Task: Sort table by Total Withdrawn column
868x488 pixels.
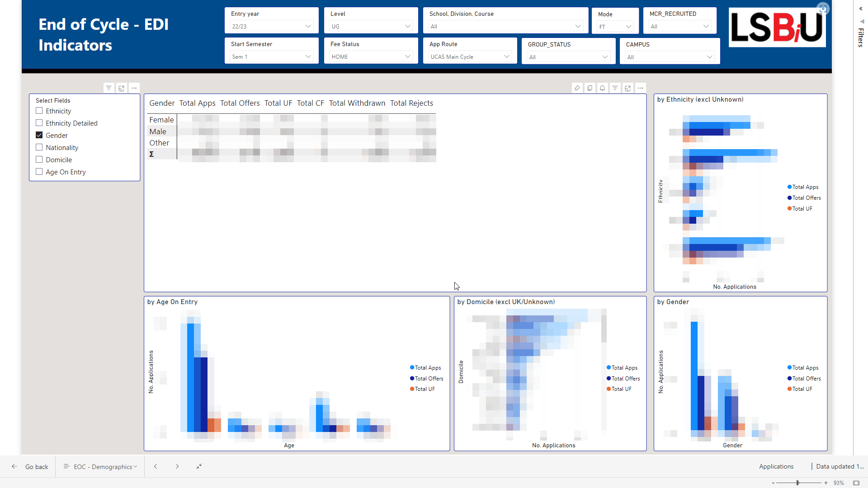Action: (357, 103)
